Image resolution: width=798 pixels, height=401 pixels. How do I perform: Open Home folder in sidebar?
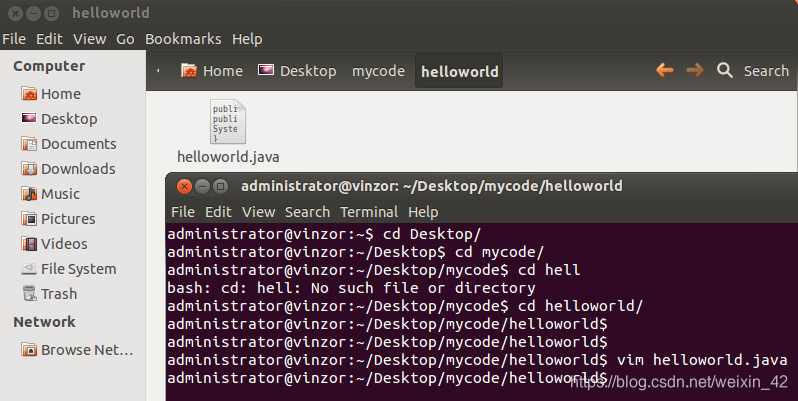51,94
